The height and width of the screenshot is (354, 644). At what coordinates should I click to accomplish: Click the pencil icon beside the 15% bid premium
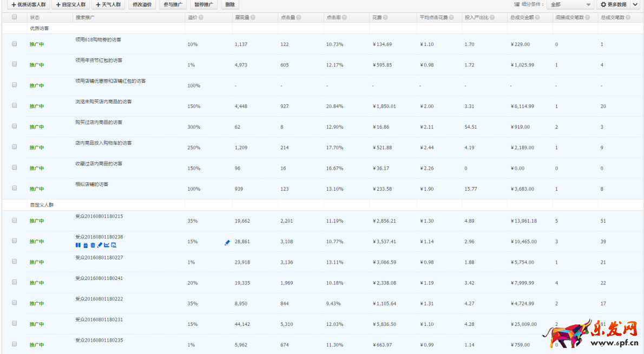[227, 243]
